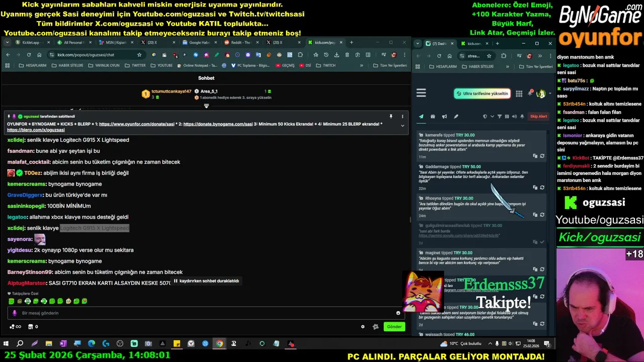Open Online Notepad bookmark
The image size is (644, 362).
click(197, 65)
